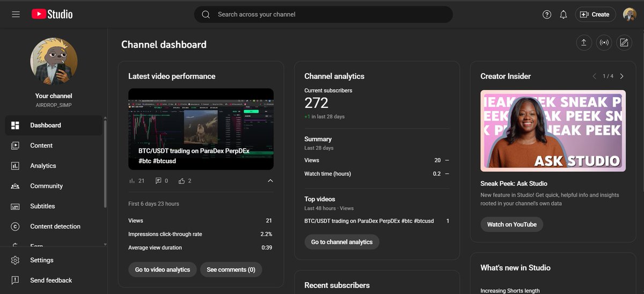Click the Content sidebar icon
This screenshot has height=294, width=644.
tap(15, 145)
